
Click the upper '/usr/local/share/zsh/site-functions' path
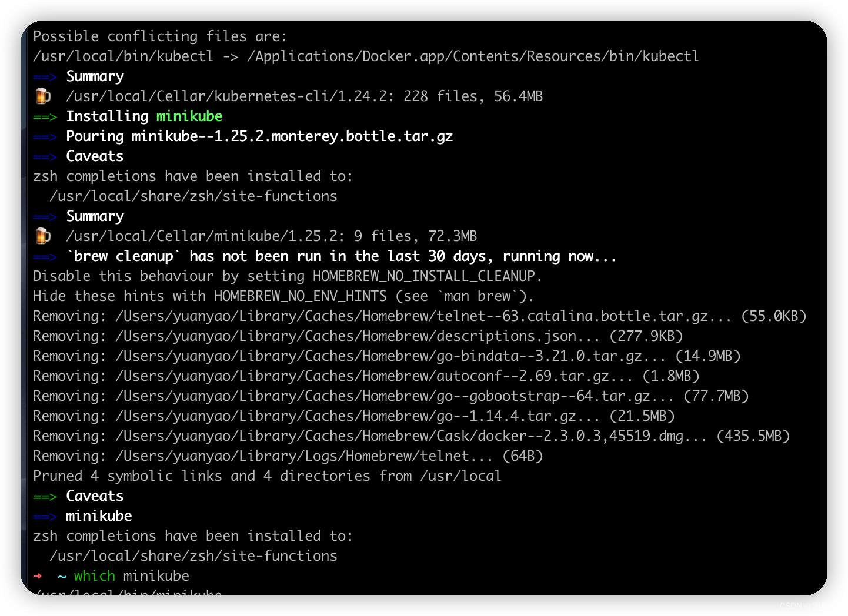point(193,196)
